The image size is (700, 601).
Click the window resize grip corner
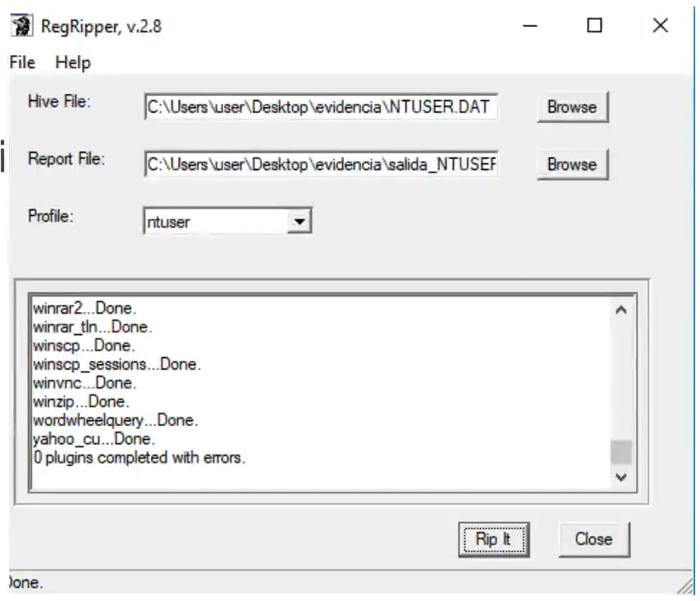click(685, 586)
